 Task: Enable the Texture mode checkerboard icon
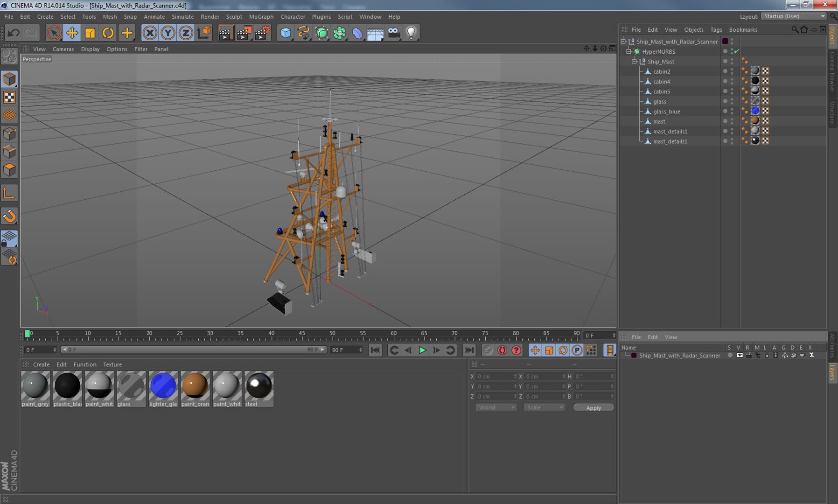pyautogui.click(x=9, y=97)
